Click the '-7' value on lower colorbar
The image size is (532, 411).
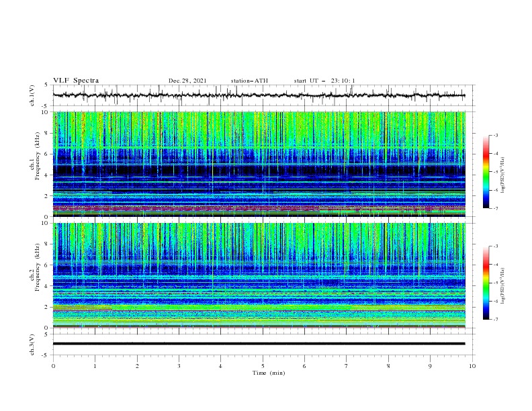(x=495, y=320)
